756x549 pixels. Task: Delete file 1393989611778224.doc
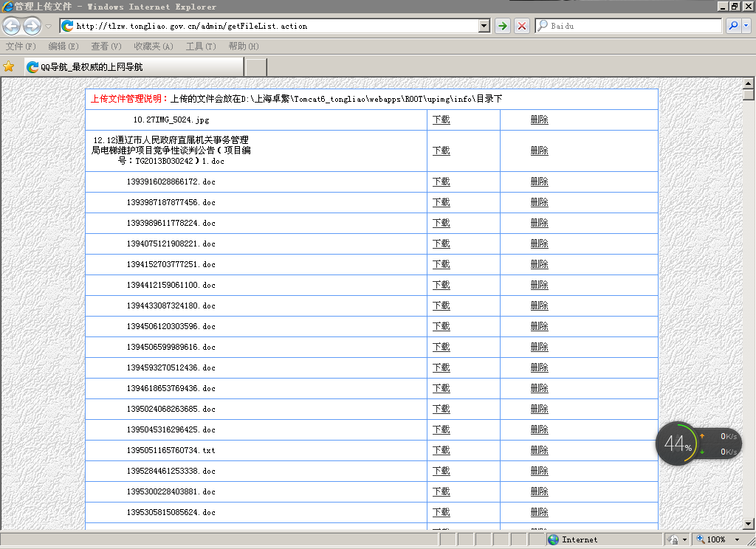click(539, 223)
